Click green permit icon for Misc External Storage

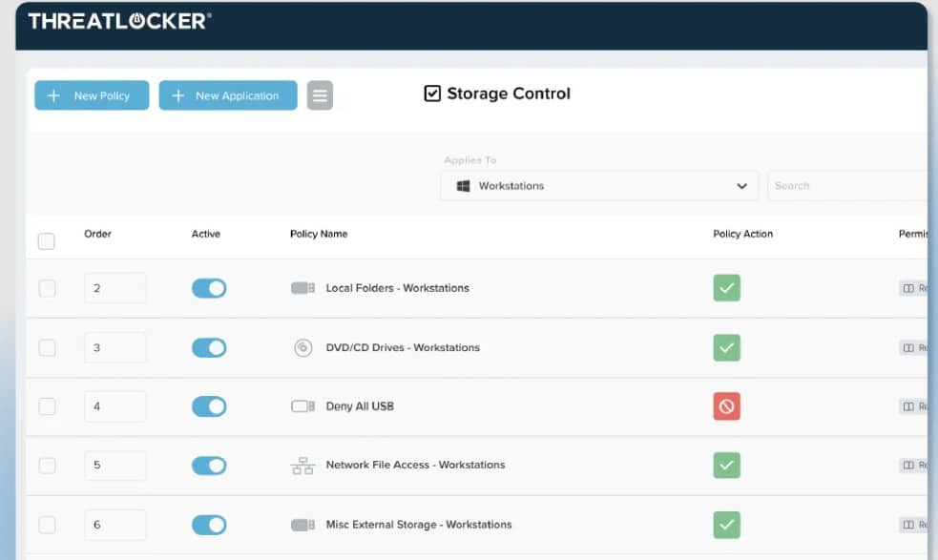[x=727, y=525]
